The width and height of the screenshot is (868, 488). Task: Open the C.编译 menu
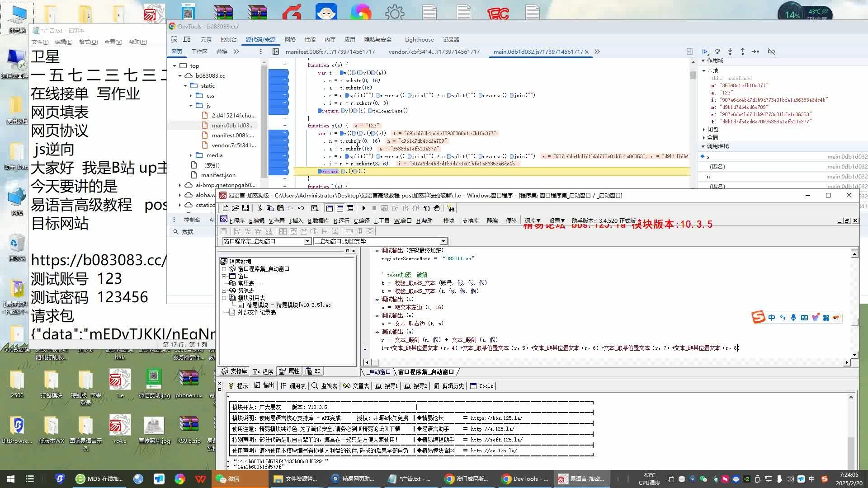[x=362, y=221]
